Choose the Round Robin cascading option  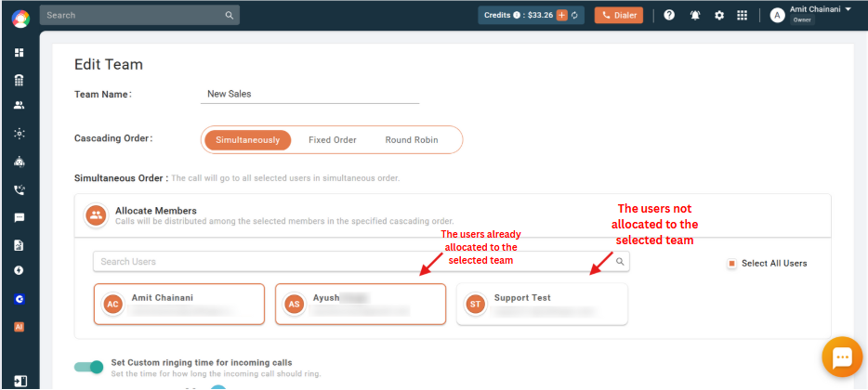tap(412, 140)
